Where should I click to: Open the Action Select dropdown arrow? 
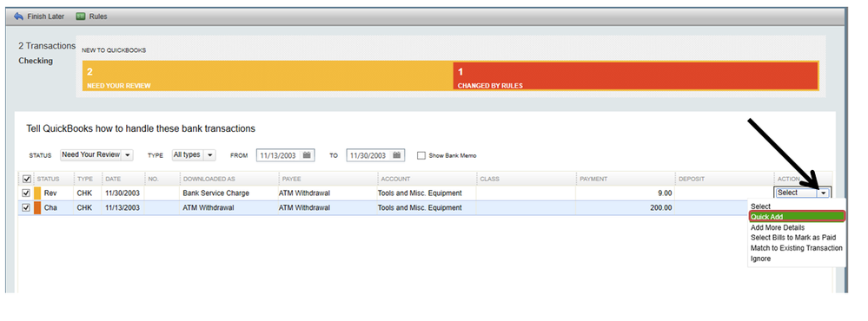click(824, 193)
